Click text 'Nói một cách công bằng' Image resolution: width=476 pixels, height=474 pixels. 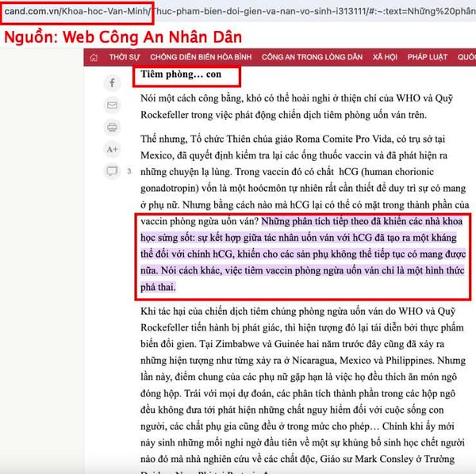(x=192, y=98)
